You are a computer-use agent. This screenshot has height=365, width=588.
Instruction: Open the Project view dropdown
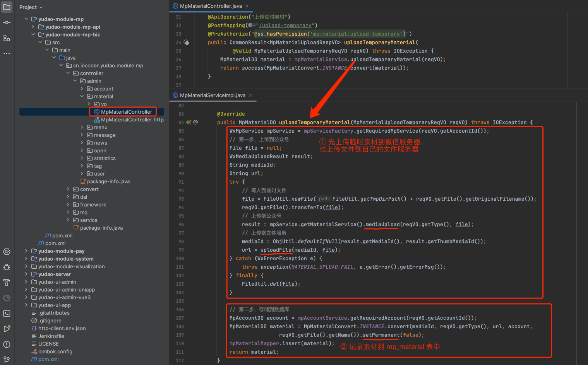pyautogui.click(x=31, y=7)
